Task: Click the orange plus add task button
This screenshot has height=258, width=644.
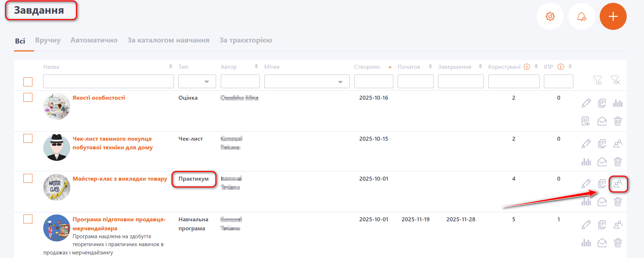Action: pyautogui.click(x=613, y=17)
